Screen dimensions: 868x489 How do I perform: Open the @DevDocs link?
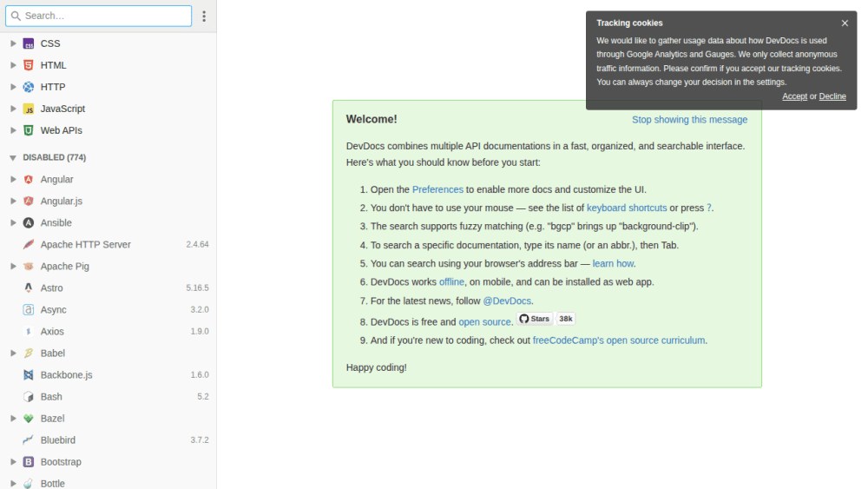pos(507,301)
